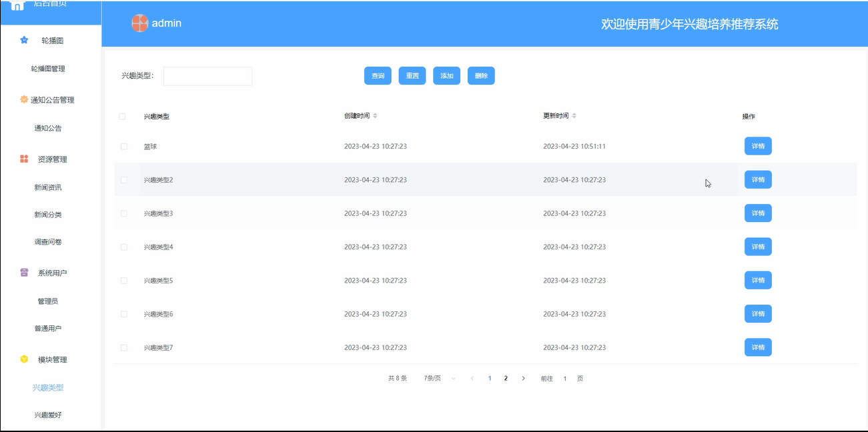Click the 前往 page number input
868x432 pixels.
click(565, 378)
